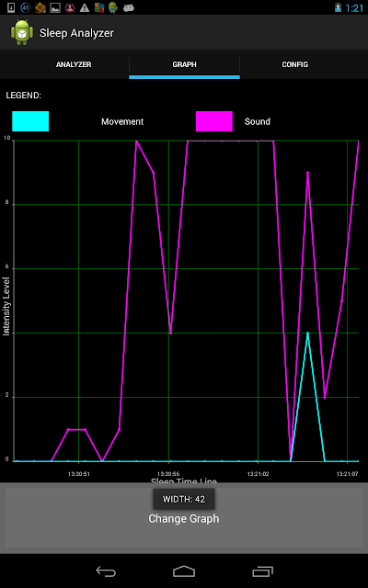368x588 pixels.
Task: Tap the Sleep Analyzer Android app icon
Action: coord(22,33)
